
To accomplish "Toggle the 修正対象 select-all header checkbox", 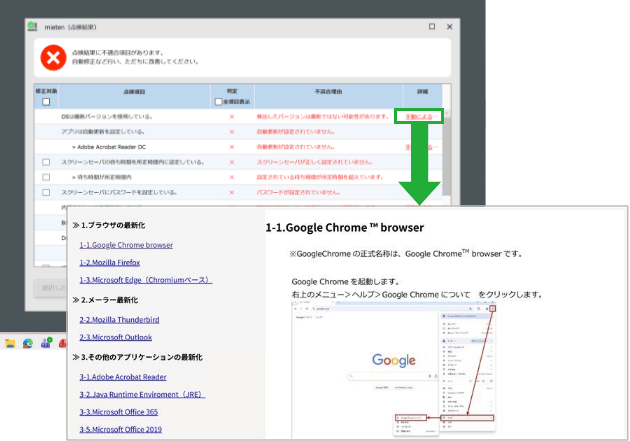I will 46,102.
